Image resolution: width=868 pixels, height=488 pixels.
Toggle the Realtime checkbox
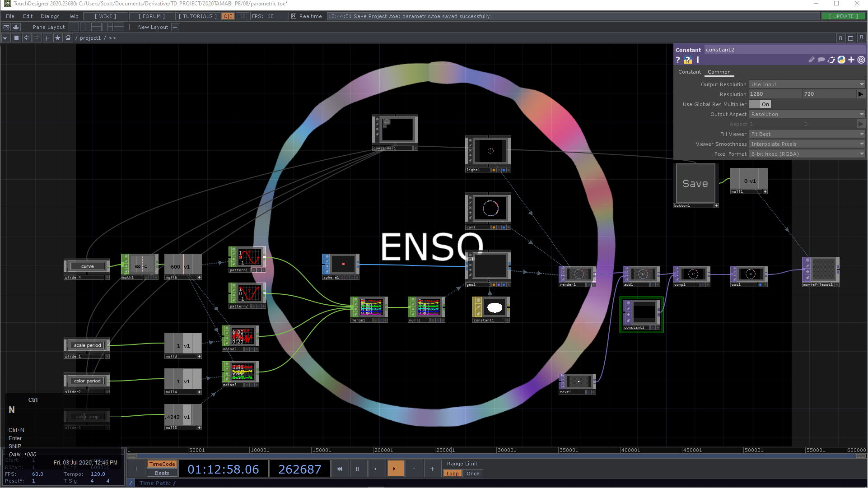click(294, 16)
